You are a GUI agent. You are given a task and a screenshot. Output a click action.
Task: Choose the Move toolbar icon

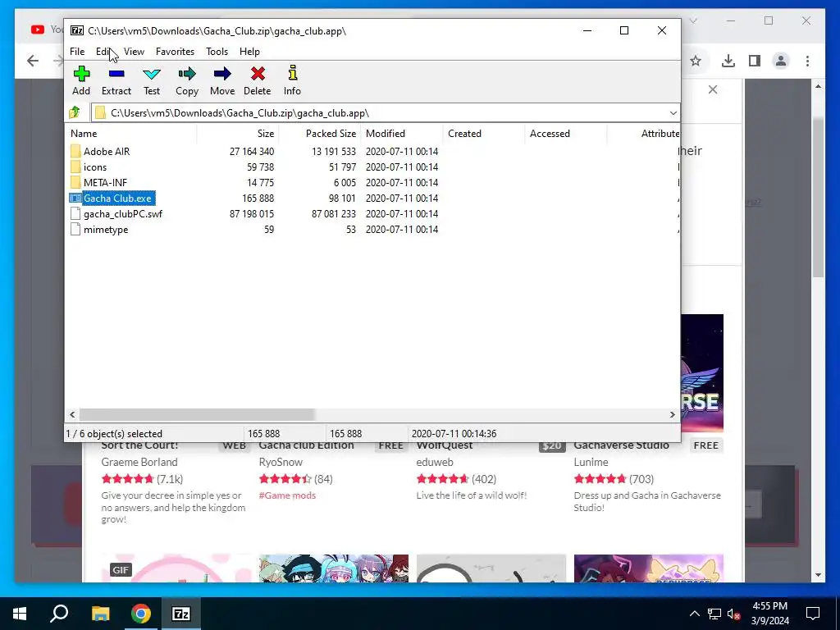coord(222,74)
